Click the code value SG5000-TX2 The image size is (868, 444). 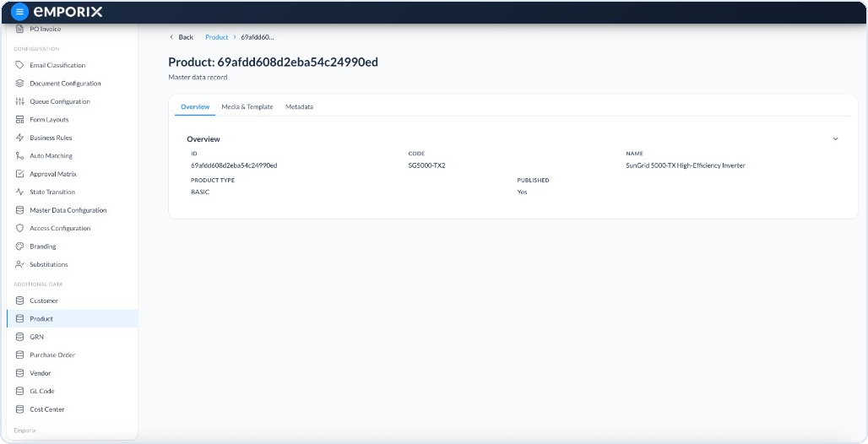426,165
